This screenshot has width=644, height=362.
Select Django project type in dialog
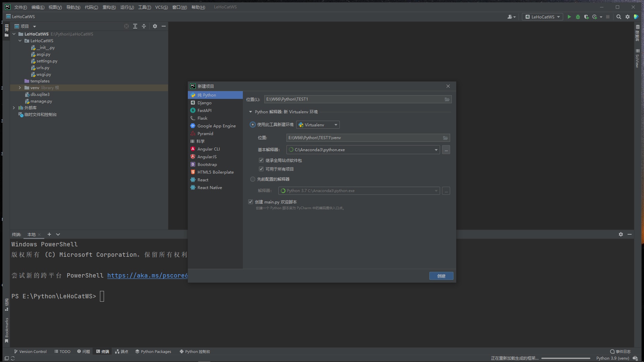click(x=215, y=103)
